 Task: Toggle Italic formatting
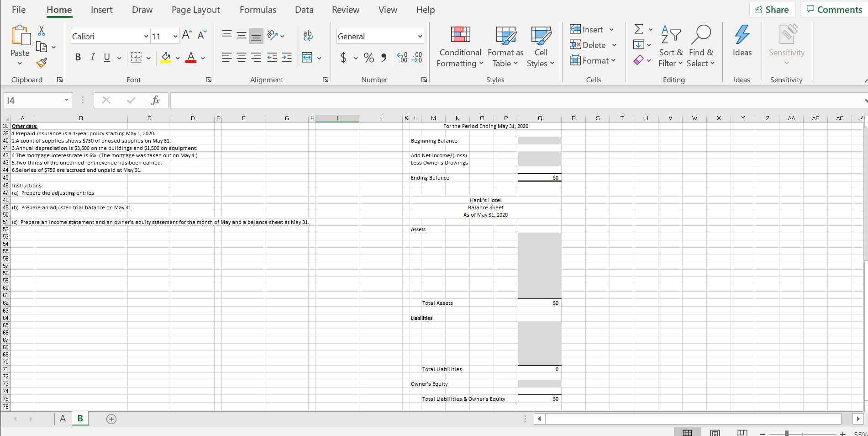(x=93, y=57)
